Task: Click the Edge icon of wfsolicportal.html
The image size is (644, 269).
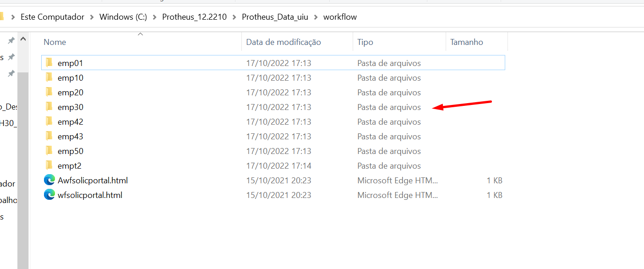Action: click(x=49, y=195)
